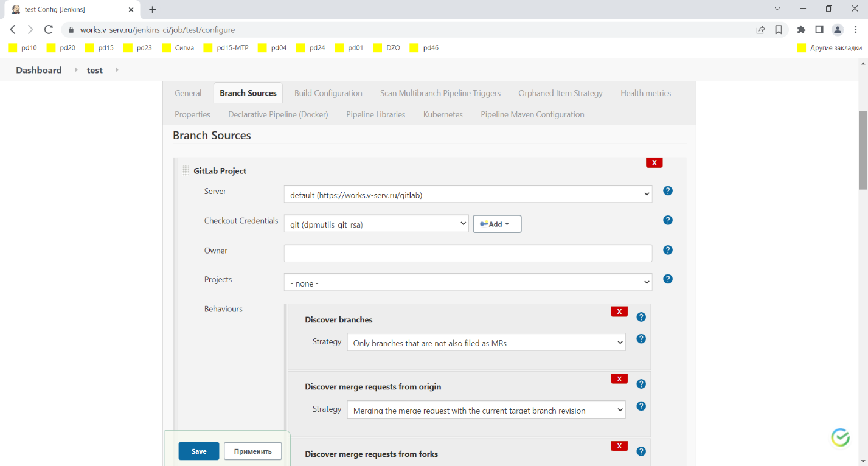Open the Pipeline Libraries tab

click(376, 114)
